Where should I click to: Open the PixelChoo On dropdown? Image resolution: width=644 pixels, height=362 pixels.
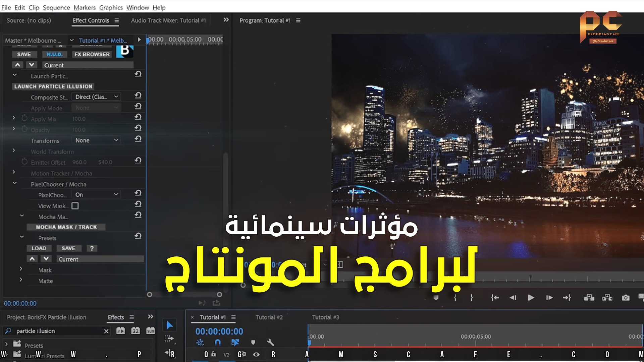(97, 194)
